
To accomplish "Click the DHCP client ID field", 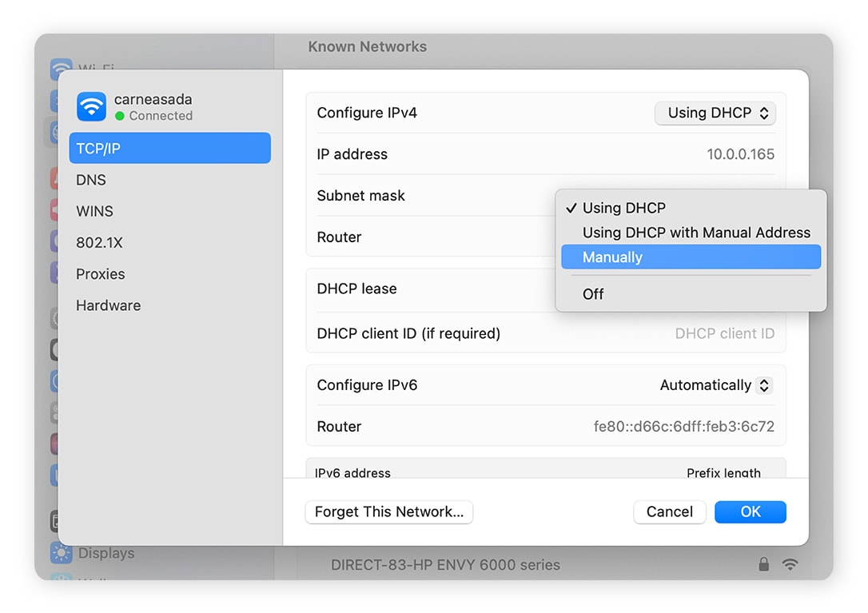I will [724, 333].
